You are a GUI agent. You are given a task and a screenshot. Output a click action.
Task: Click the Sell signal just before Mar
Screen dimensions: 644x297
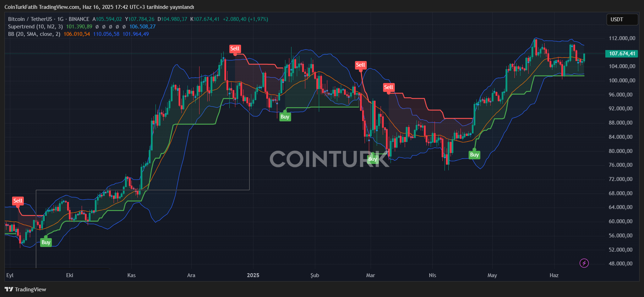[360, 65]
